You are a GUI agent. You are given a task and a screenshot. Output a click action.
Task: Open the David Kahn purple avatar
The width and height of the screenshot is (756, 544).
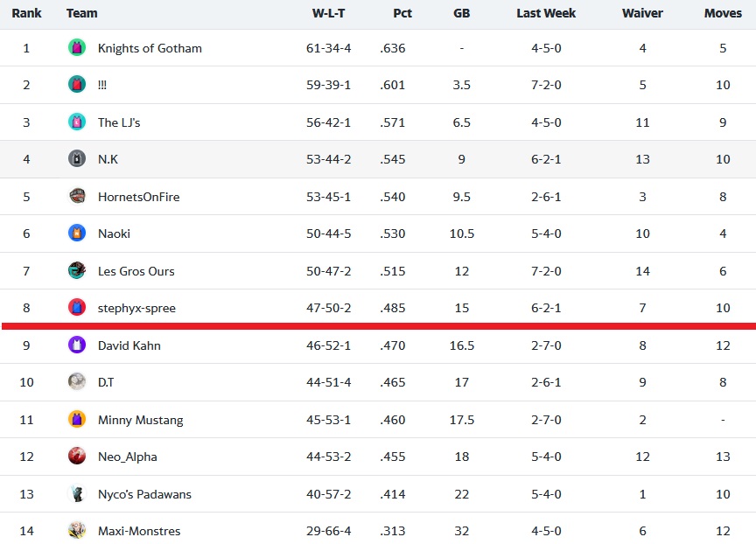pos(77,345)
